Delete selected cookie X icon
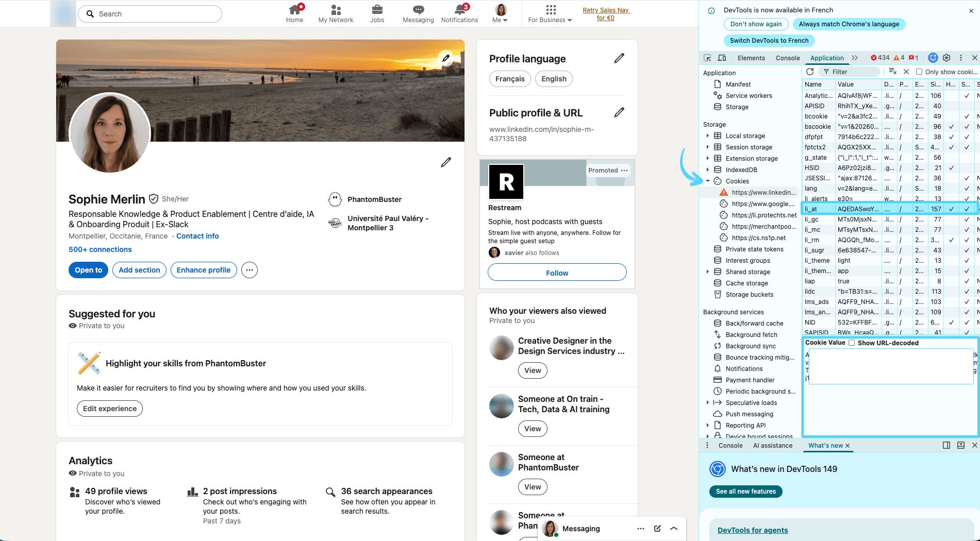This screenshot has height=541, width=980. (x=906, y=72)
